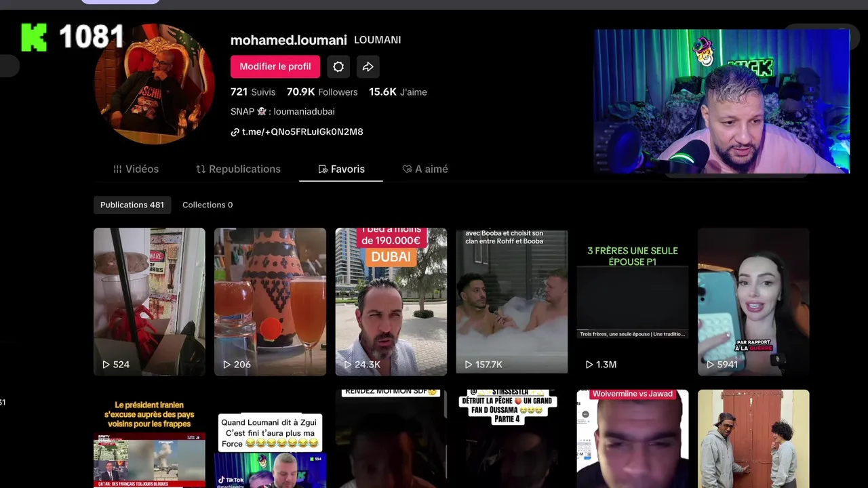Image resolution: width=868 pixels, height=488 pixels.
Task: Select the Collections 0 filter
Action: point(208,205)
